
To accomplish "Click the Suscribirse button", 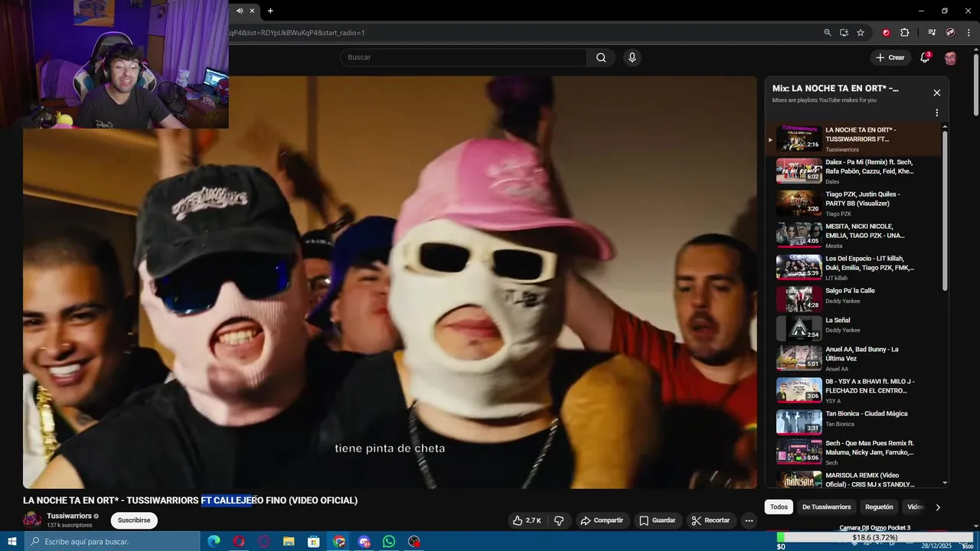I will click(134, 520).
